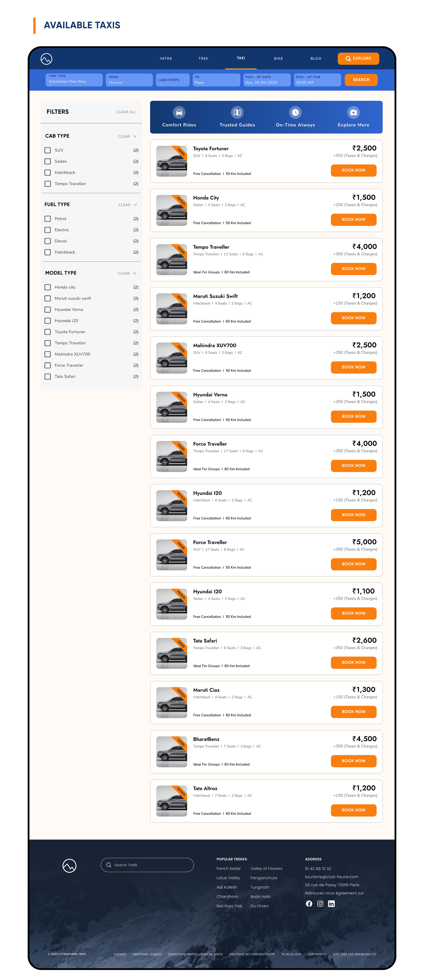This screenshot has width=424, height=980.
Task: Check the SUV cab type checkbox
Action: point(48,150)
